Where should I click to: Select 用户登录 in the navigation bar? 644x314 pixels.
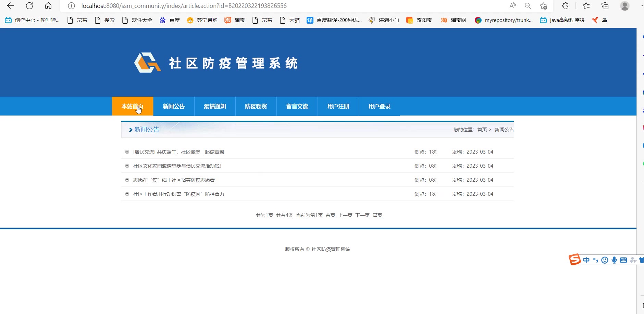tap(379, 106)
